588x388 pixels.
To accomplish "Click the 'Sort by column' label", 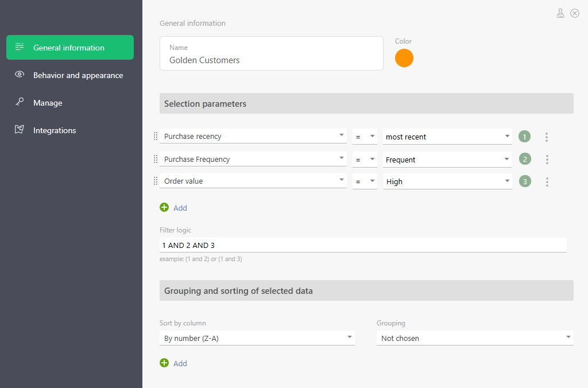I will click(183, 323).
